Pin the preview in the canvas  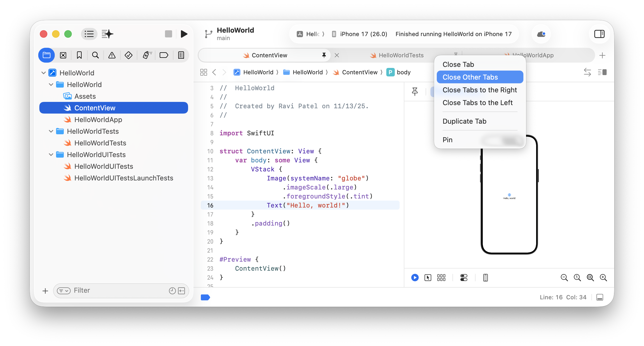pos(414,92)
